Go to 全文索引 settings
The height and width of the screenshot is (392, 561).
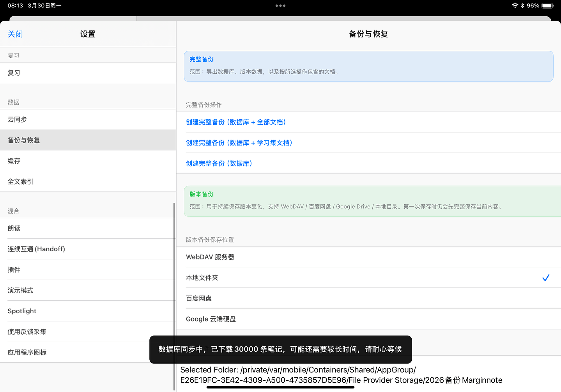20,182
